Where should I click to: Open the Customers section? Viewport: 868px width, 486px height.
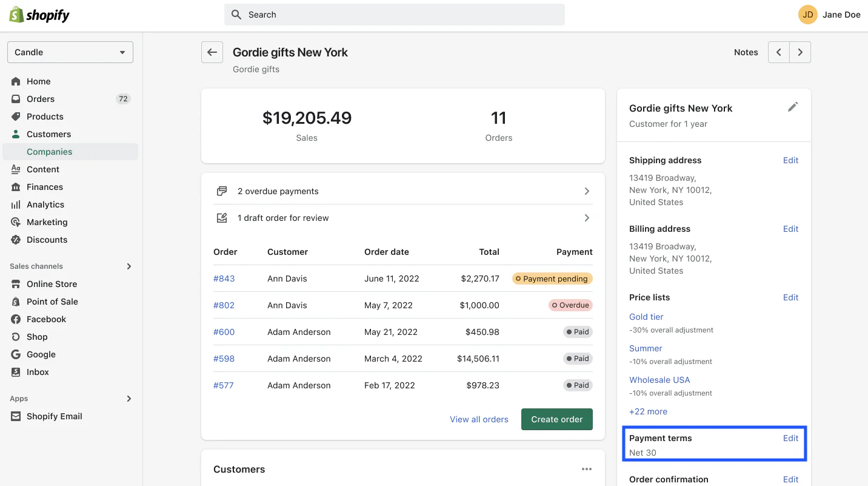coord(15,133)
